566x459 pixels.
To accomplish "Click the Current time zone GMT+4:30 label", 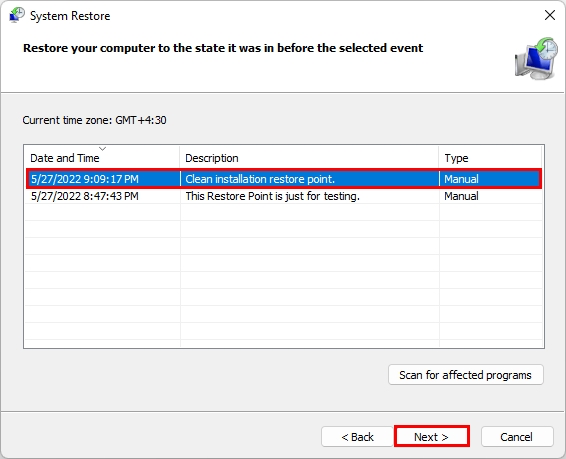I will [x=94, y=120].
